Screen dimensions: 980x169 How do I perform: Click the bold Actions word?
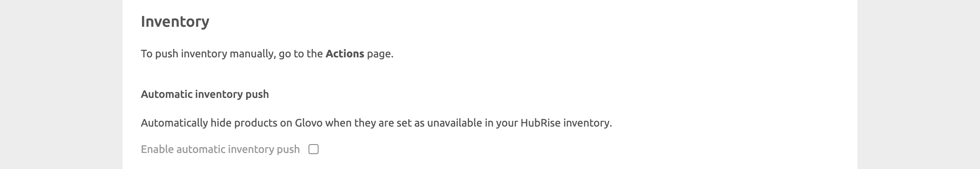[345, 54]
